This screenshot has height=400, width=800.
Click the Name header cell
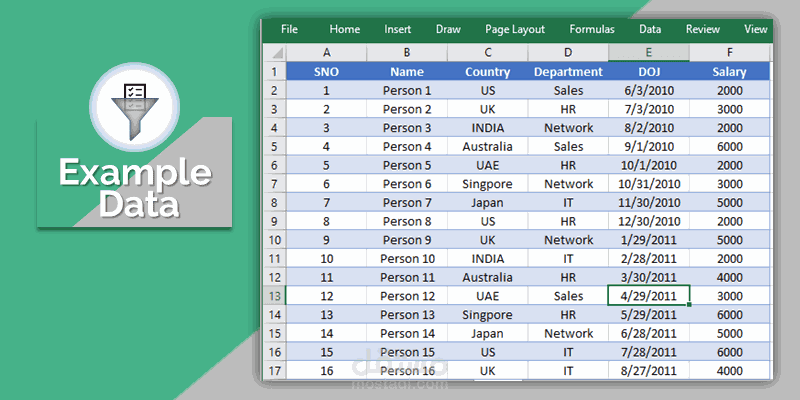pyautogui.click(x=407, y=72)
